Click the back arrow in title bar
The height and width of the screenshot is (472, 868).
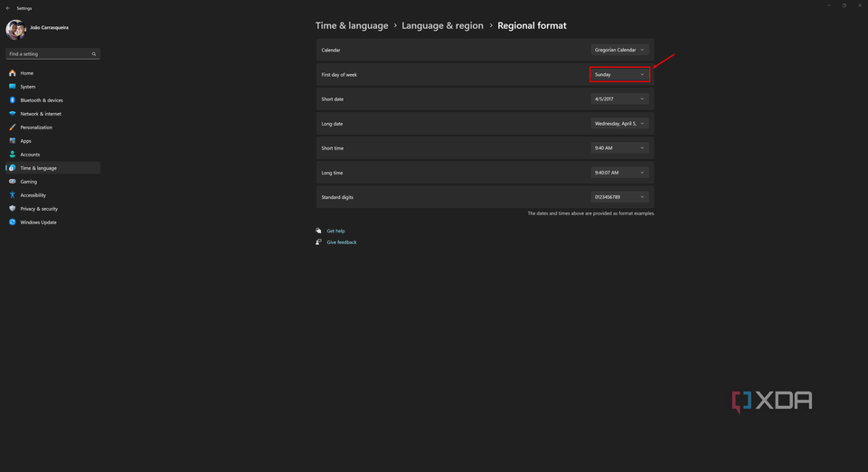8,8
